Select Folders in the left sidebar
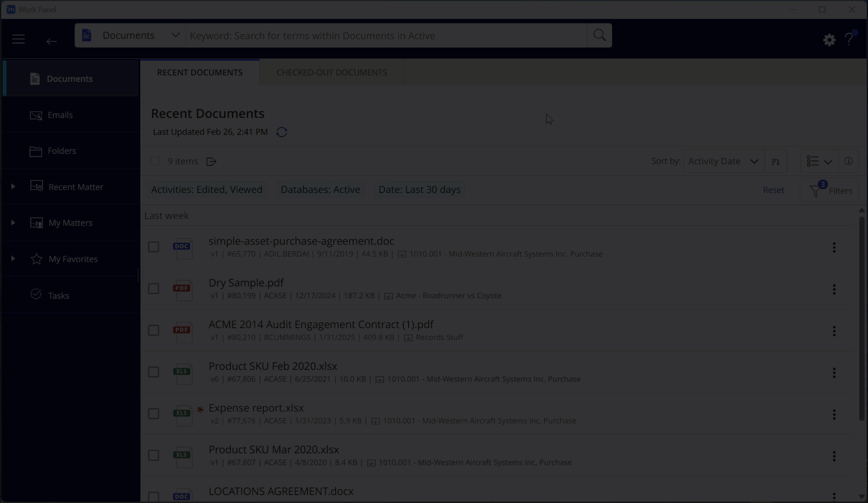This screenshot has width=868, height=503. click(62, 151)
